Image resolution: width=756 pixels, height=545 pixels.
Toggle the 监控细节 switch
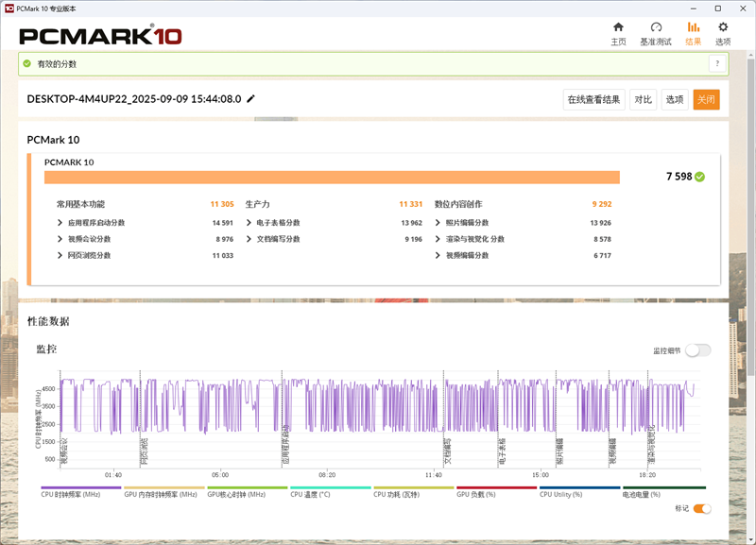click(698, 350)
